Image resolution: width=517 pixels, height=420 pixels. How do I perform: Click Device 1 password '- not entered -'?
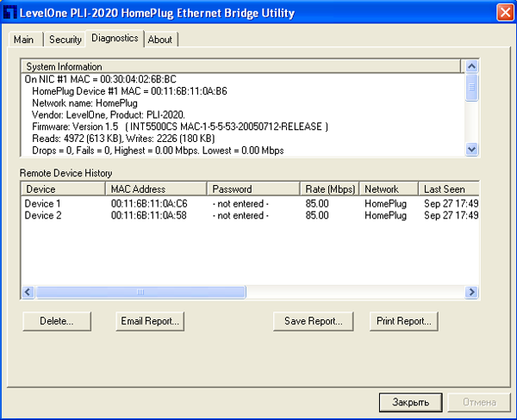click(x=240, y=204)
